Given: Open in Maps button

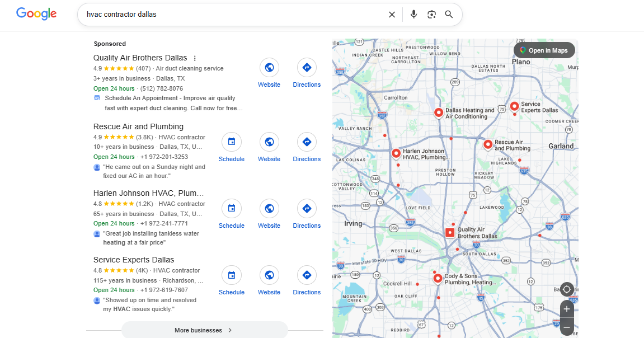Looking at the screenshot, I should [x=544, y=50].
